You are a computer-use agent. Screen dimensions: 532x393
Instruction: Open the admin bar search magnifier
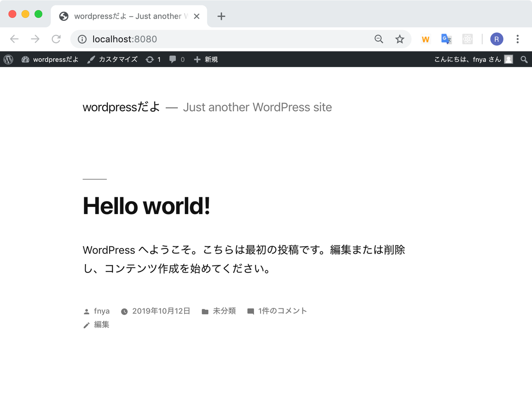524,59
